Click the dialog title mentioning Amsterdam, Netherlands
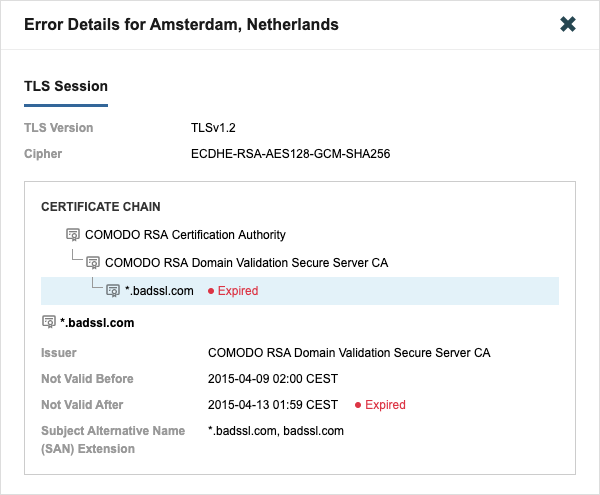The width and height of the screenshot is (600, 495). pyautogui.click(x=181, y=24)
